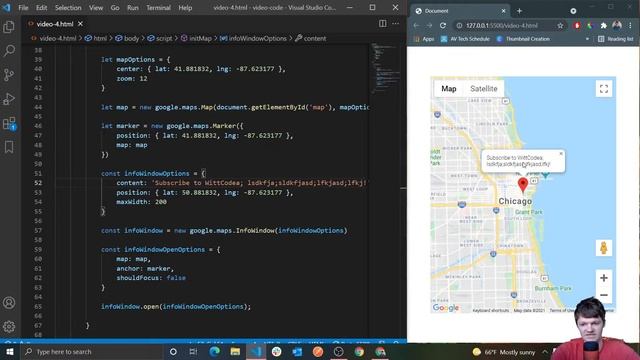
Task: Open the editor More Actions menu
Action: [396, 24]
